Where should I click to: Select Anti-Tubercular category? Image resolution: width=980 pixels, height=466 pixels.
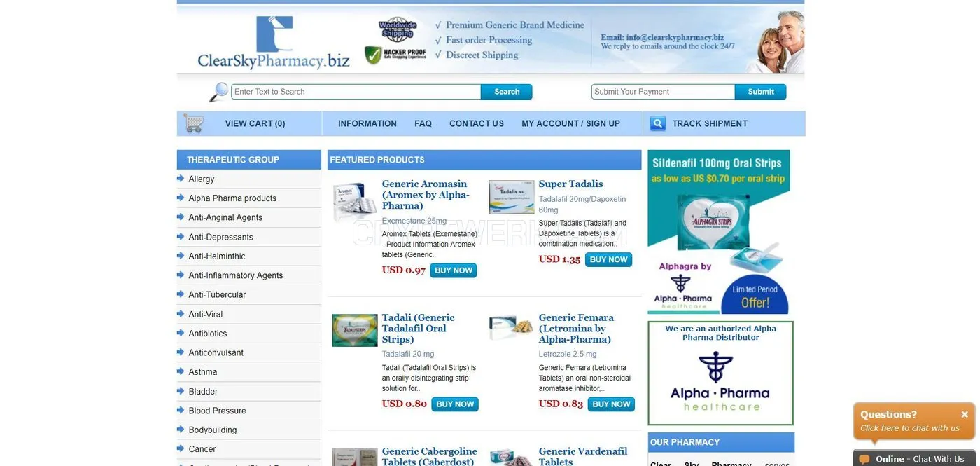pos(217,295)
